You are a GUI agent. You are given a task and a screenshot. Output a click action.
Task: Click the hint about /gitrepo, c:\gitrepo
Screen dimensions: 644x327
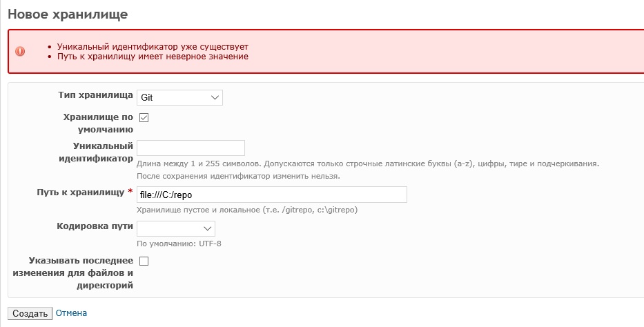(x=247, y=210)
